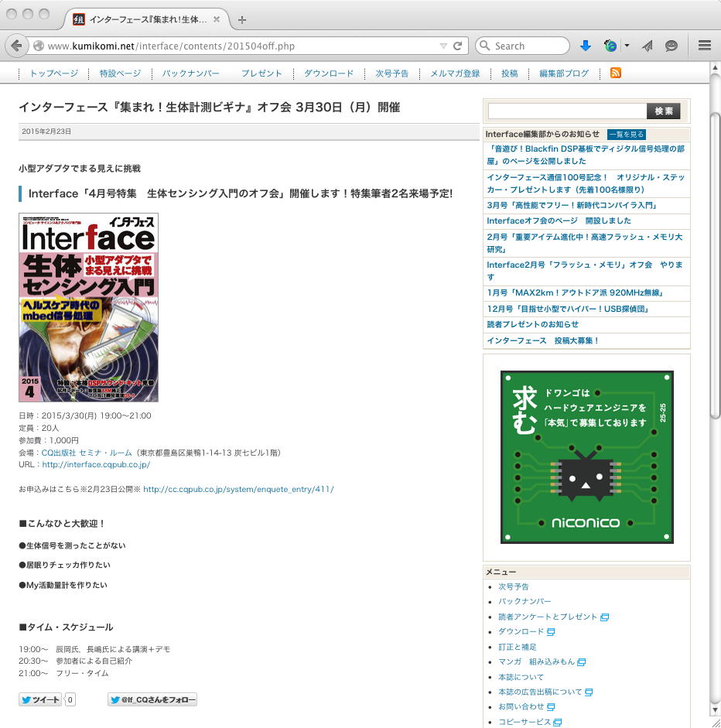This screenshot has height=728, width=721.
Task: Open URL history dropdown arrow in address bar
Action: tap(443, 46)
